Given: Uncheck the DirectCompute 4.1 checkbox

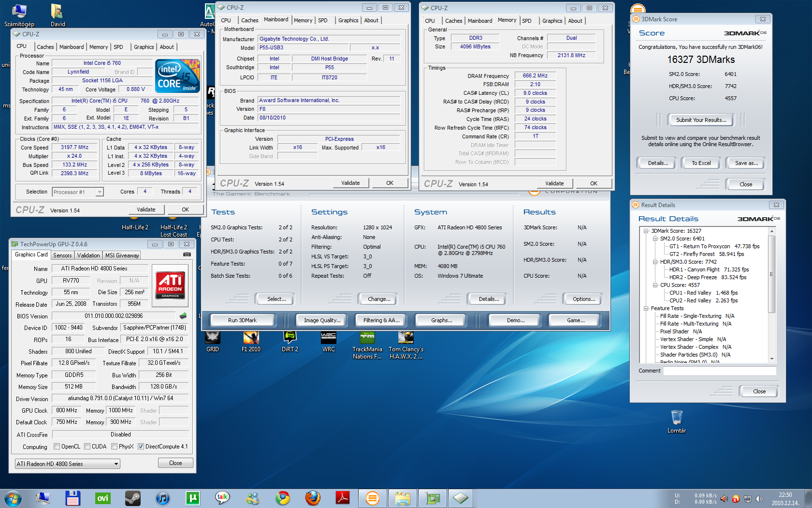Looking at the screenshot, I should 141,447.
